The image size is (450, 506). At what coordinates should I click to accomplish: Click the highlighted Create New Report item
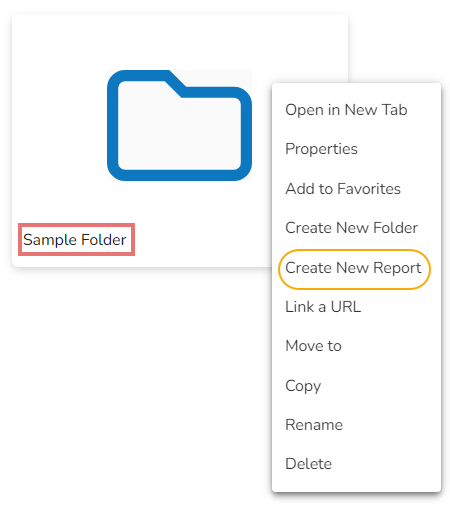[354, 268]
